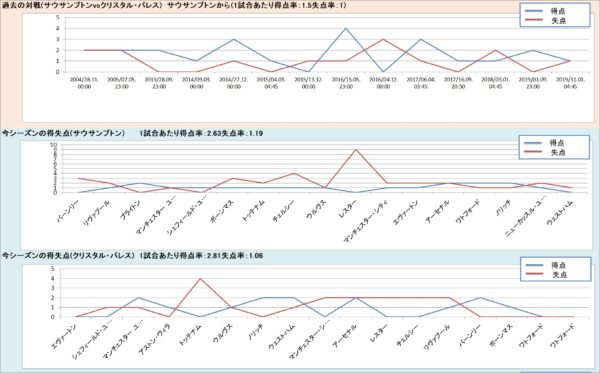Viewport: 600px width, 373px height.
Task: Click 失点 legend label in the Crystal Palace chart
Action: 559,274
